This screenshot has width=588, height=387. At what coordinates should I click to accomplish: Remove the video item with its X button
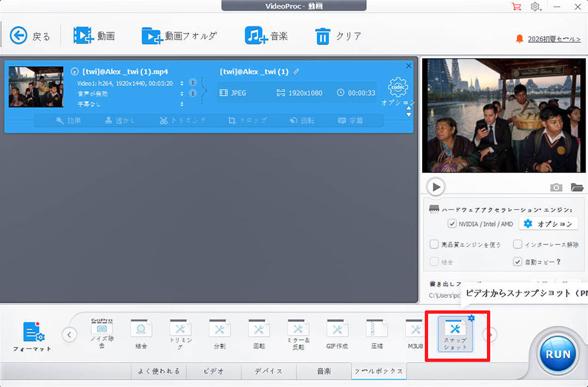(409, 65)
